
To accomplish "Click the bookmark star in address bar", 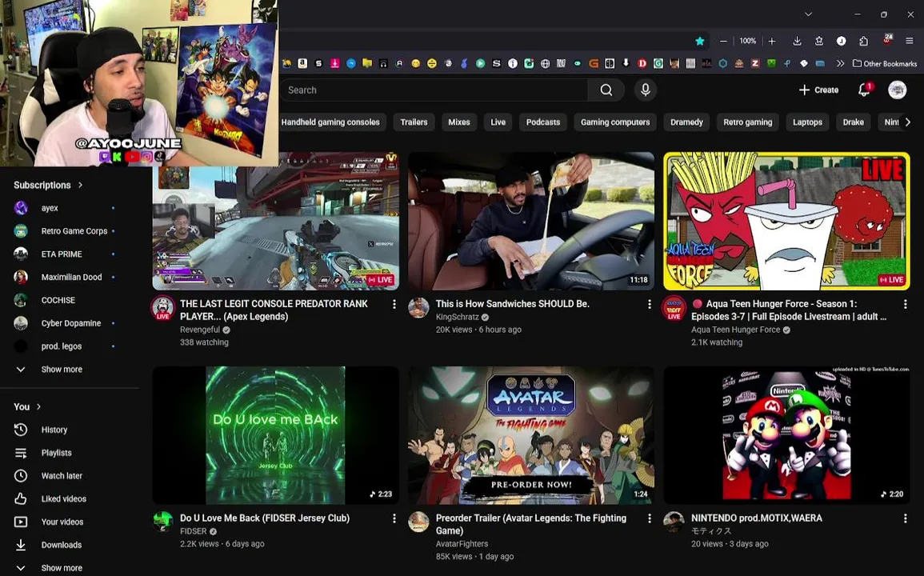I will pyautogui.click(x=699, y=41).
